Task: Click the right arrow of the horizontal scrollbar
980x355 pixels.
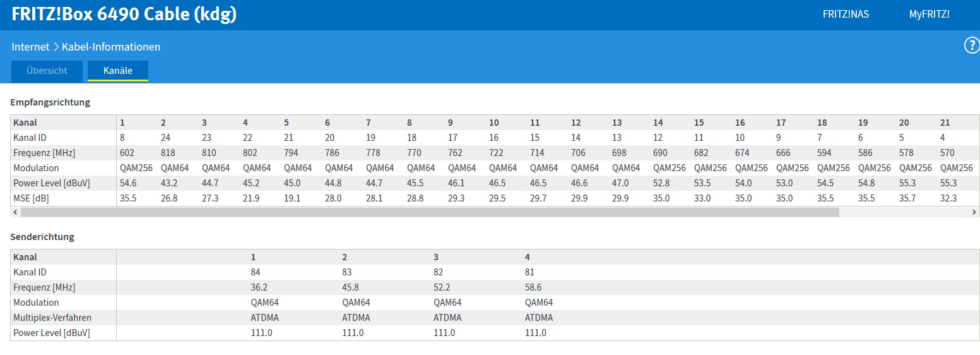Action: [974, 213]
